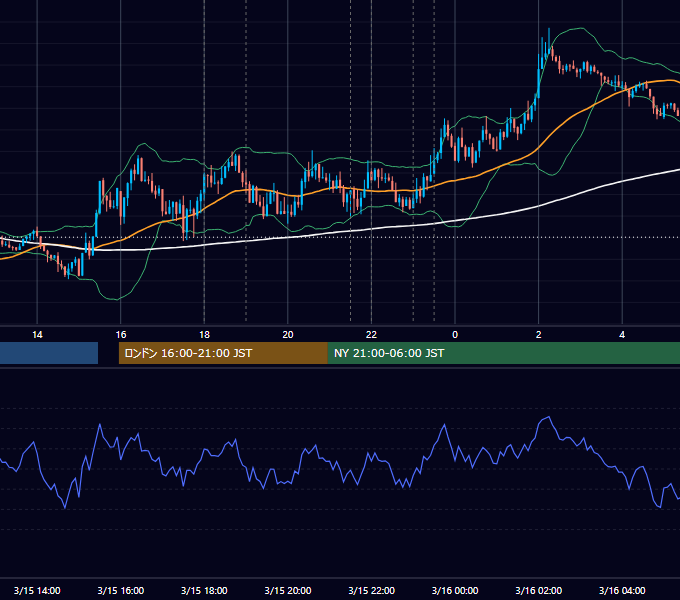Click the 14 hour label on main chart axis
The width and height of the screenshot is (680, 600).
37,335
